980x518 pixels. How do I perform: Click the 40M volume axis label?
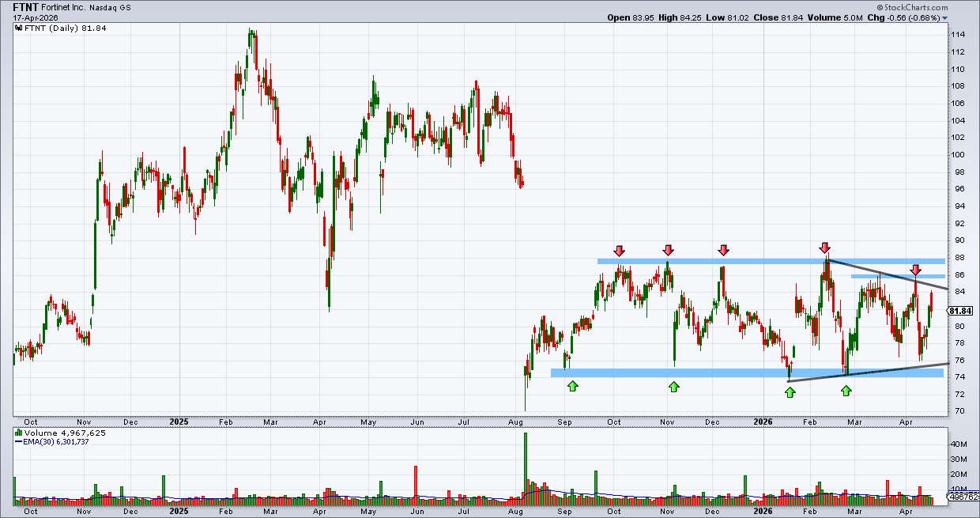(958, 444)
